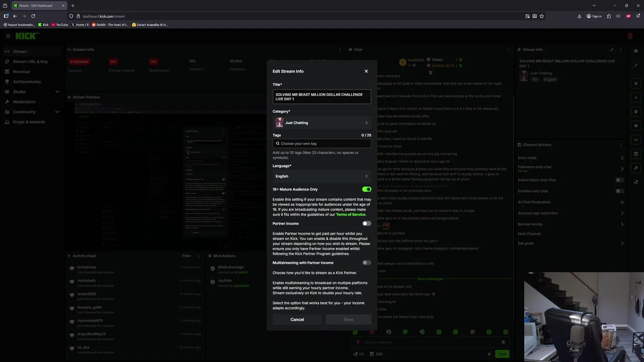Toggle Multistreaming with Partner Income switch
The height and width of the screenshot is (362, 644).
[x=367, y=263]
